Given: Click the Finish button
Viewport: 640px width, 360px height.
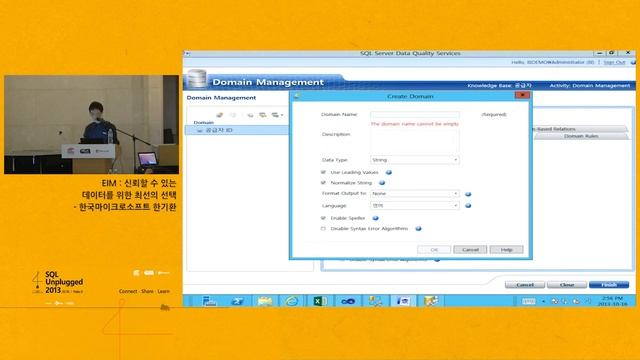Looking at the screenshot, I should click(609, 284).
